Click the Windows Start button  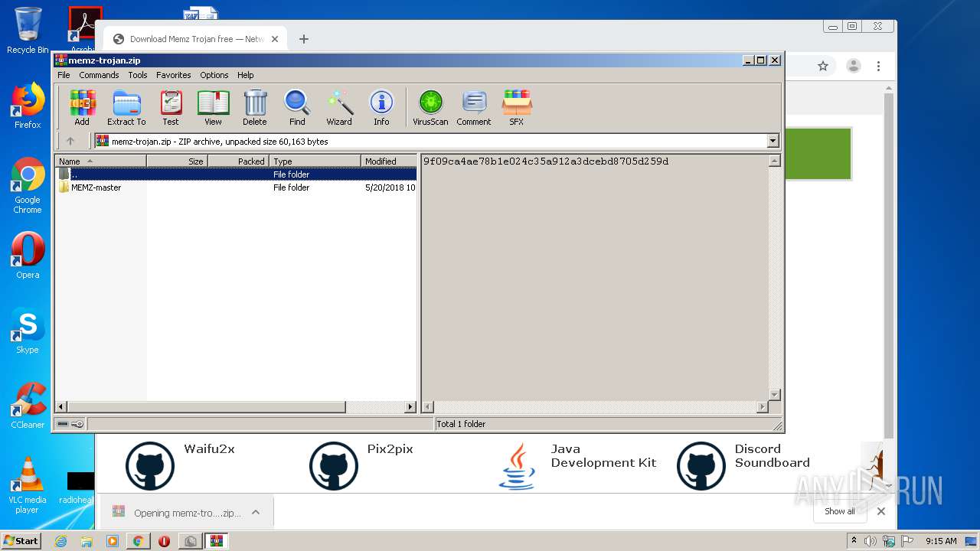(21, 541)
